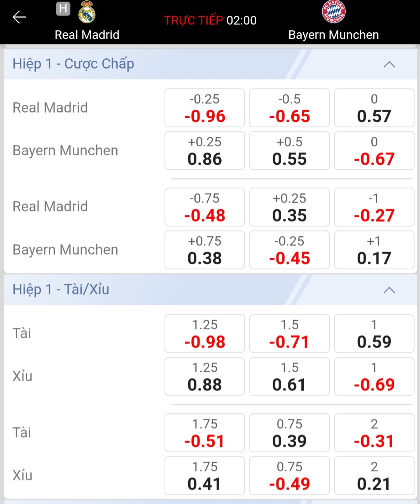Tap the H home badge icon

coord(63,9)
